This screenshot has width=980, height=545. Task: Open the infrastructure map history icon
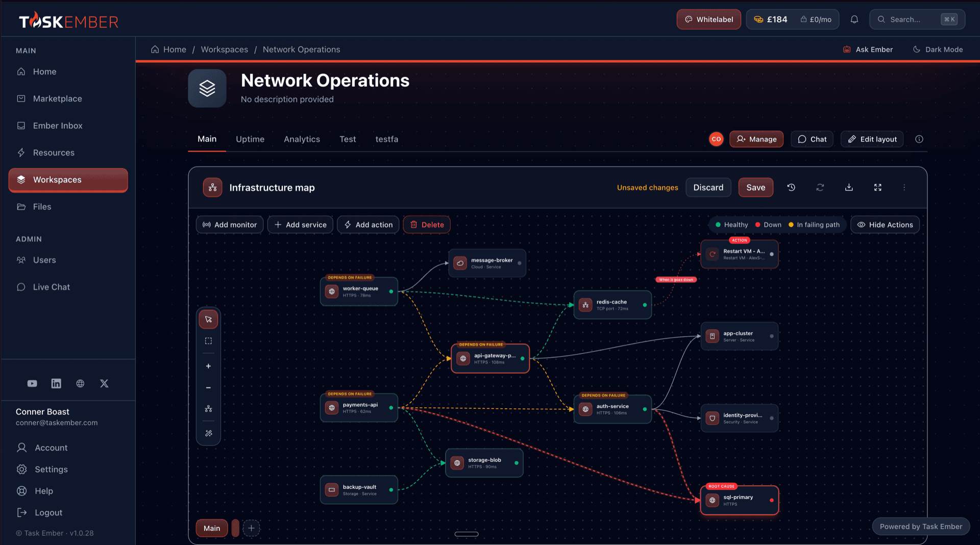791,187
